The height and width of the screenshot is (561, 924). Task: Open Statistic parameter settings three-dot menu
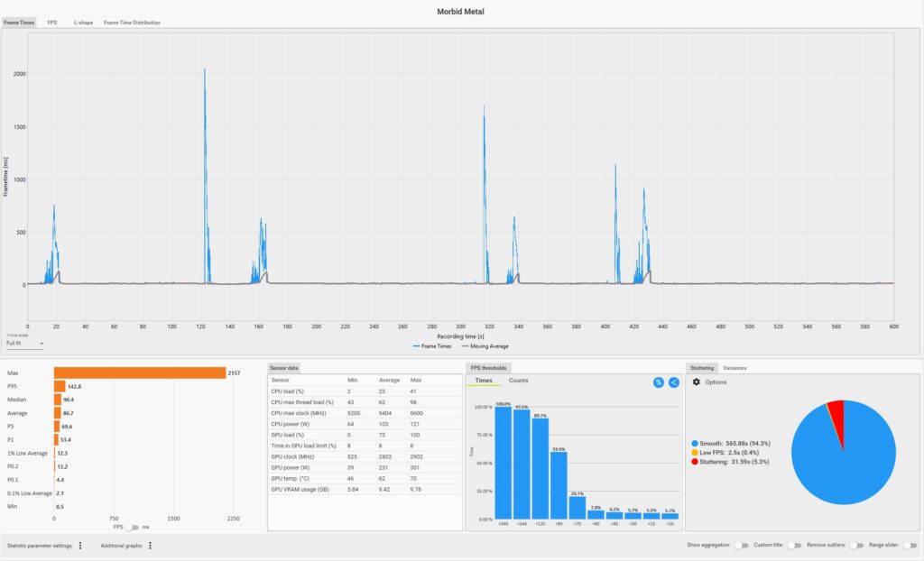80,546
